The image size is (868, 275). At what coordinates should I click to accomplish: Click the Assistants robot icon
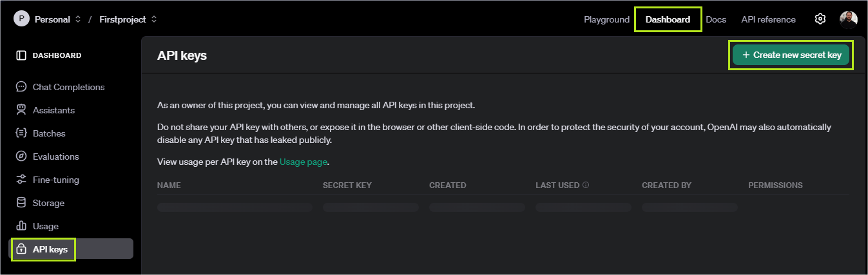pos(21,110)
